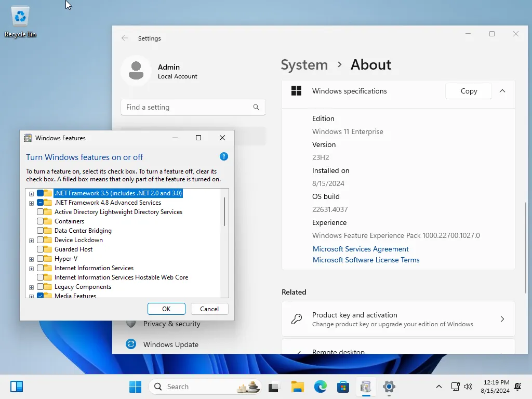Enable the Device Lockdown checkbox
The image size is (532, 399).
(40, 240)
